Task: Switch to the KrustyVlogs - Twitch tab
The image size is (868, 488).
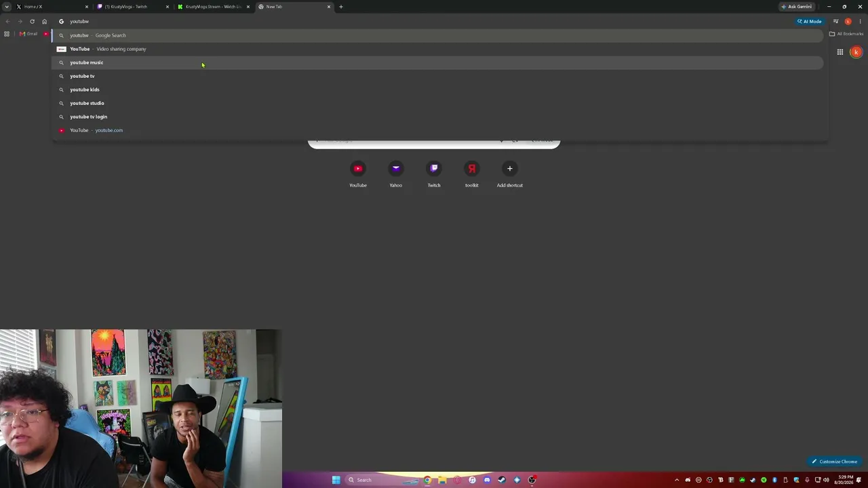Action: pyautogui.click(x=132, y=7)
